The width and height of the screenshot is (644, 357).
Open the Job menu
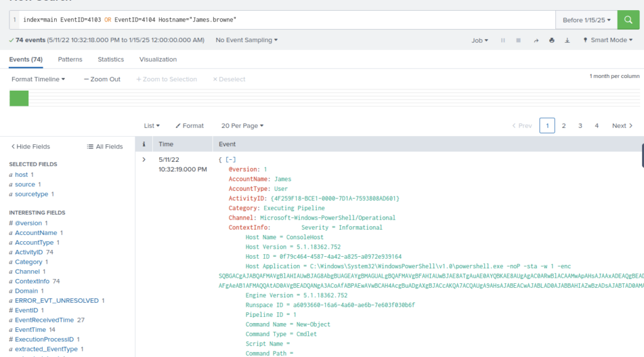480,40
